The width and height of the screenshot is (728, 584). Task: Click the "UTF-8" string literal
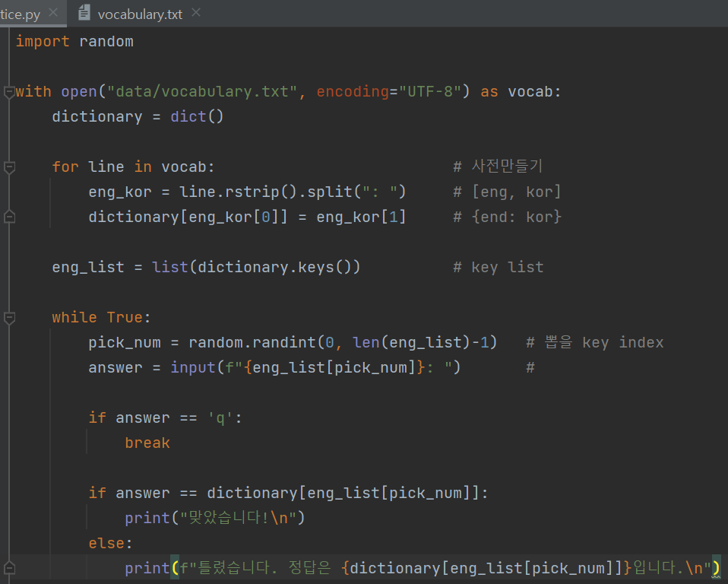[x=430, y=91]
